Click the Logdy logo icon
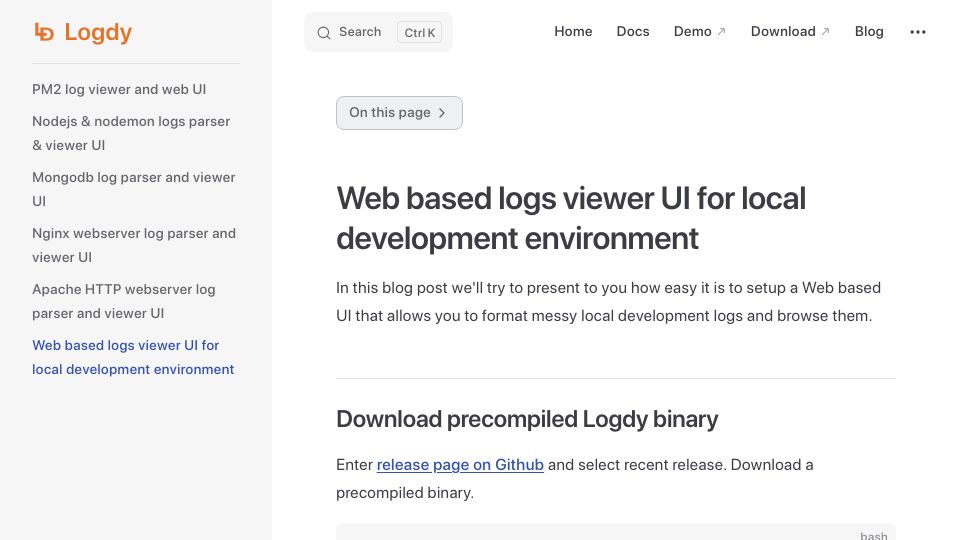This screenshot has height=540, width=960. [x=44, y=32]
